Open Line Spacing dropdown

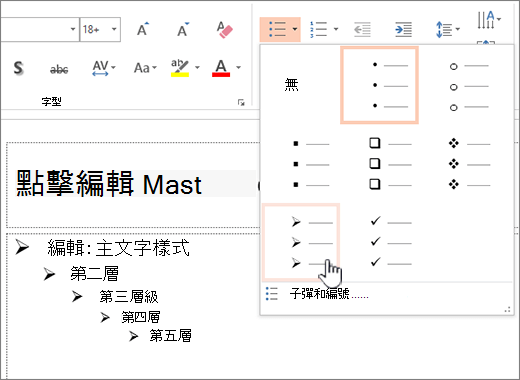pos(448,29)
